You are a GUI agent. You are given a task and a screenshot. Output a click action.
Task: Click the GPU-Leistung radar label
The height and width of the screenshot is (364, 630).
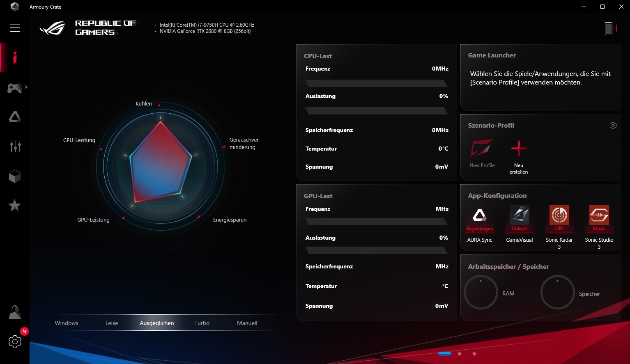tap(94, 220)
